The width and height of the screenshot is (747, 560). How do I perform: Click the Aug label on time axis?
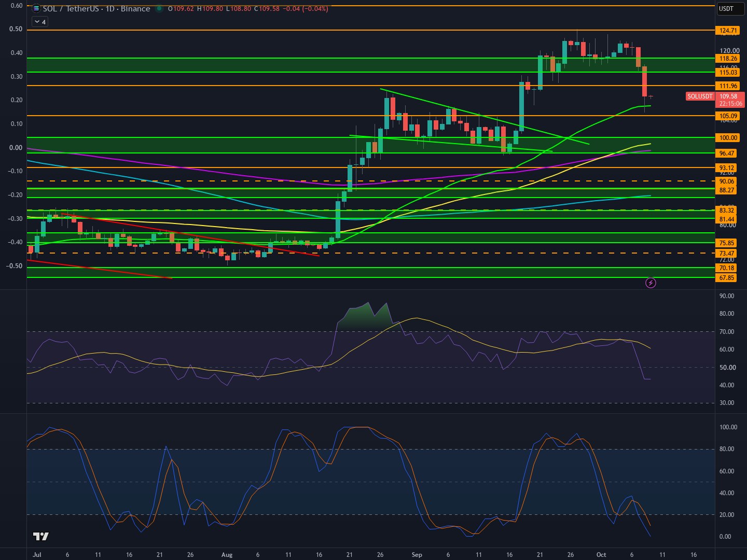point(227,554)
